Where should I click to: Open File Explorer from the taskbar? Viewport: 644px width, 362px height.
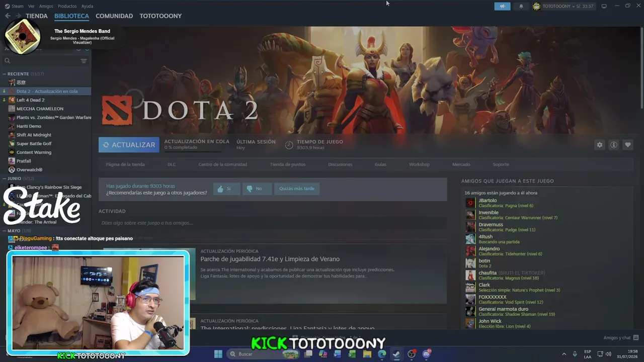(x=367, y=354)
